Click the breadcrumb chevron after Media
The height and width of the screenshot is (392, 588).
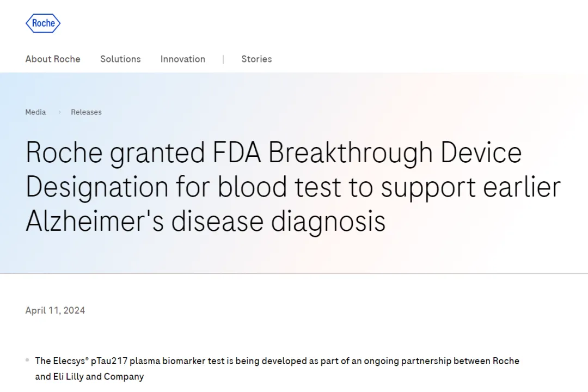[x=59, y=112]
